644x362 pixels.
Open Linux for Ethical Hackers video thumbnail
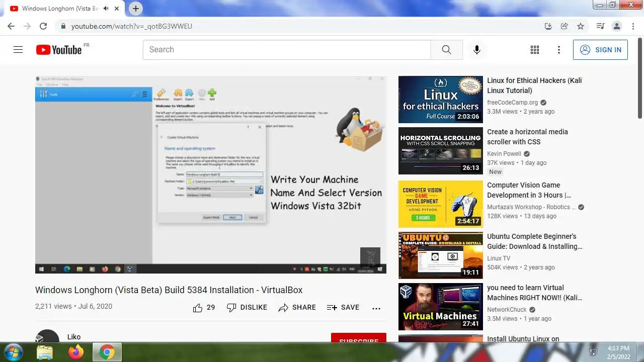[440, 100]
